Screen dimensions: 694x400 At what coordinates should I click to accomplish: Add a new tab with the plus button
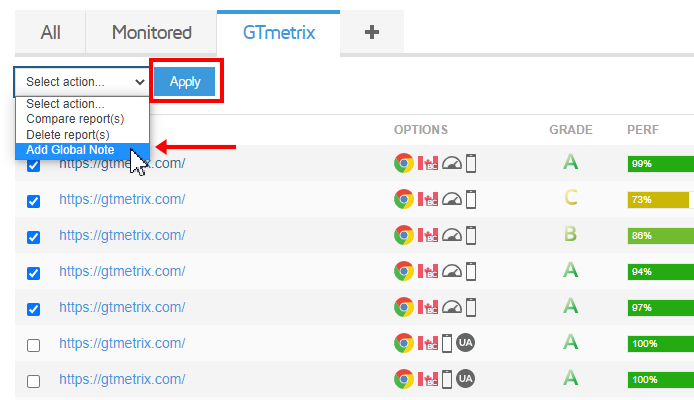(x=372, y=32)
